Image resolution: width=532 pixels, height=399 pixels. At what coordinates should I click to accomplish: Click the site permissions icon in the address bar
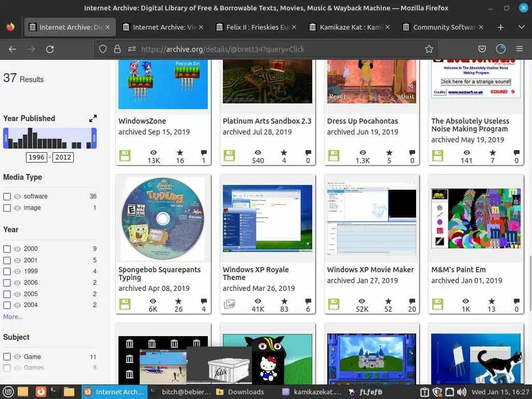[132, 49]
